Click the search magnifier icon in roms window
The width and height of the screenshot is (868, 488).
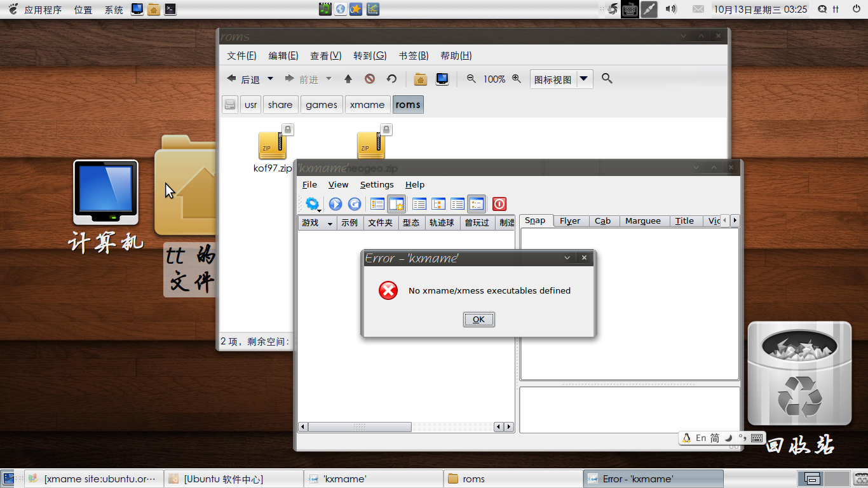point(607,79)
